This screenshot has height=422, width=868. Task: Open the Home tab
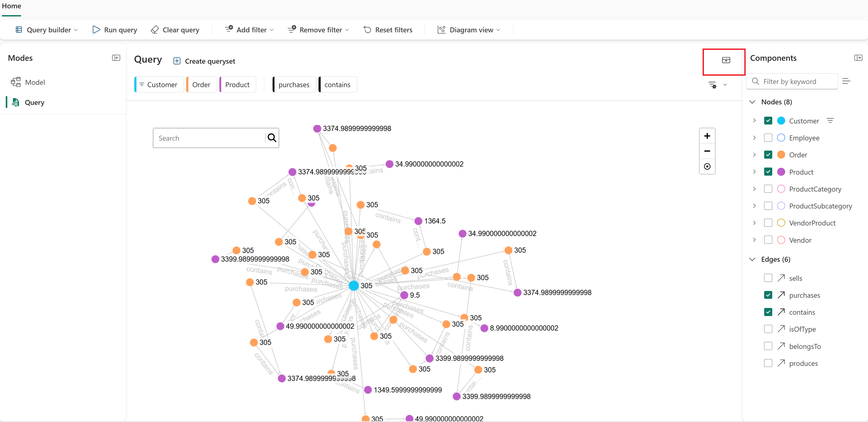point(11,6)
